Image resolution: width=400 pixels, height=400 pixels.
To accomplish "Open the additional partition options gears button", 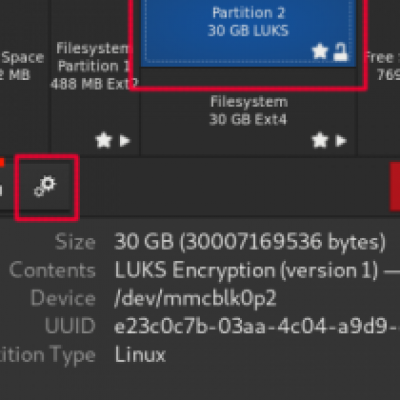I will click(x=45, y=186).
